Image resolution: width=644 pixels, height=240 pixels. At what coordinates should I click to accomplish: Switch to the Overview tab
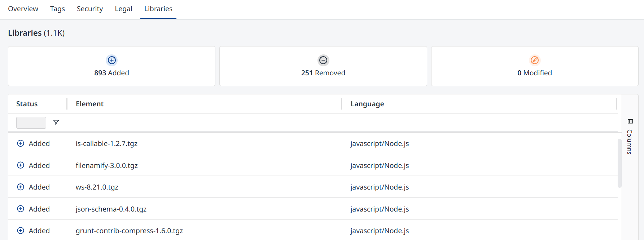tap(23, 9)
